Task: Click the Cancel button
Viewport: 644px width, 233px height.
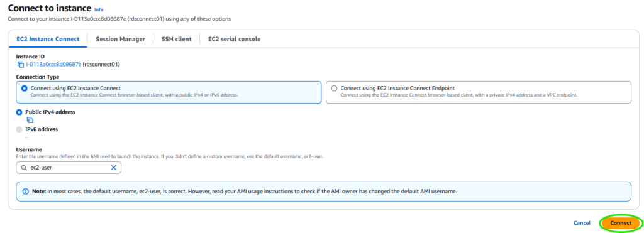Action: [x=582, y=223]
